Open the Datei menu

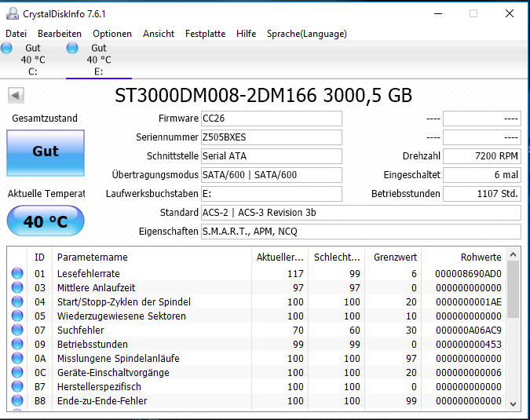[16, 34]
